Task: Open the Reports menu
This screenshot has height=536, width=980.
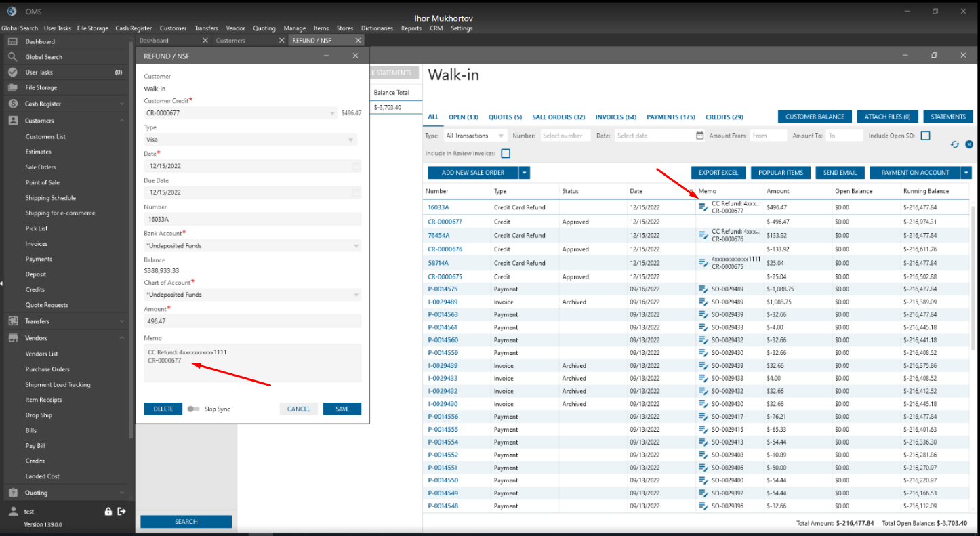Action: point(411,28)
